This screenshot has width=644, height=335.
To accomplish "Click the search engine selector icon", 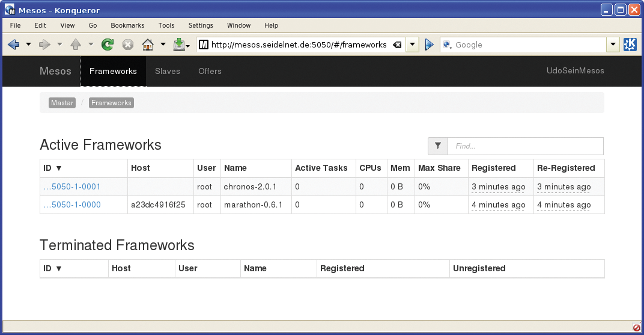I will pos(448,45).
